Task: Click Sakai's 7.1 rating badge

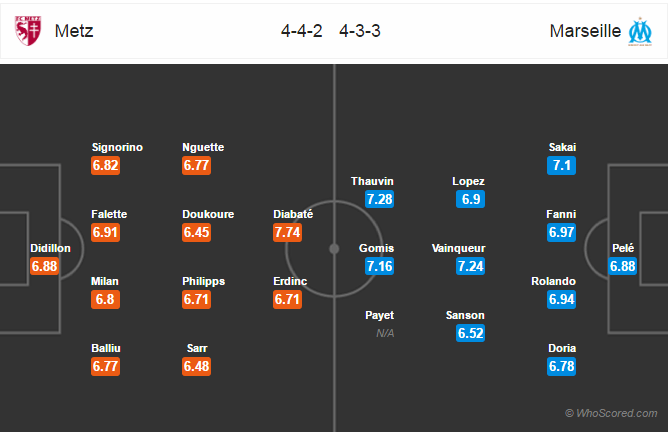Action: click(561, 165)
